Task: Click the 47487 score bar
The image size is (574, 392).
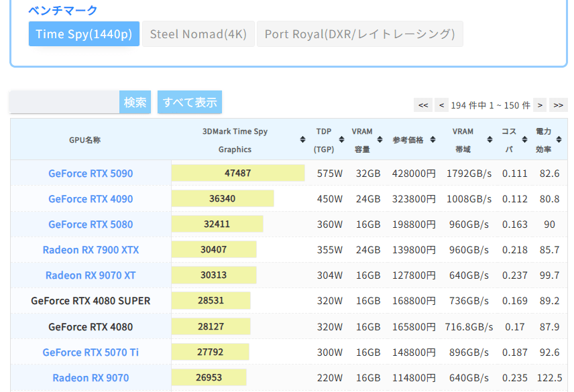Action: coord(238,173)
